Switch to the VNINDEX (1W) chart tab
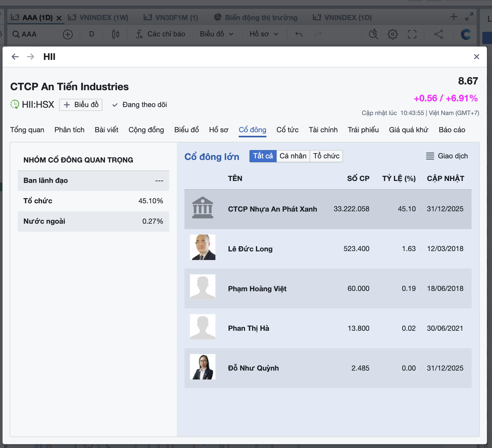This screenshot has height=448, width=492. pyautogui.click(x=98, y=18)
